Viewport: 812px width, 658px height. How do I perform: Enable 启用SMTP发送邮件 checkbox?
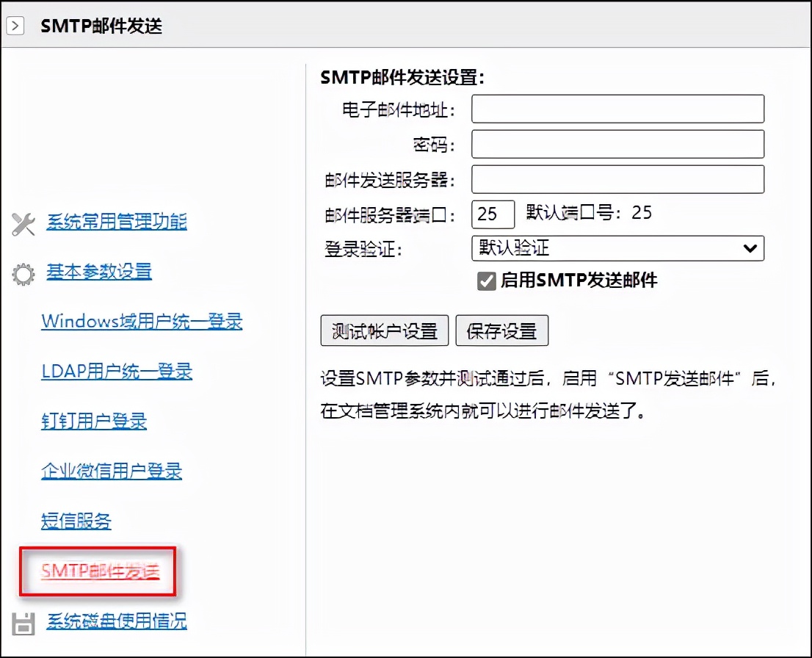487,280
